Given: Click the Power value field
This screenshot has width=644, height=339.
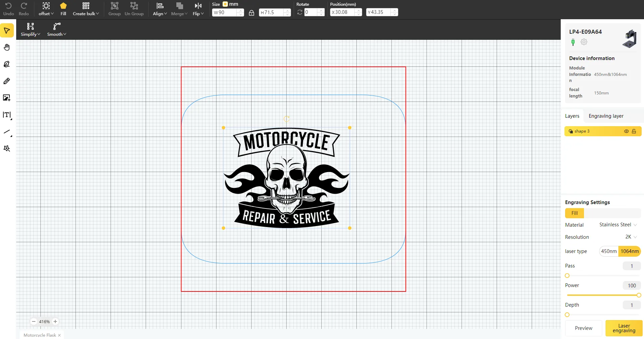Looking at the screenshot, I should click(x=632, y=286).
